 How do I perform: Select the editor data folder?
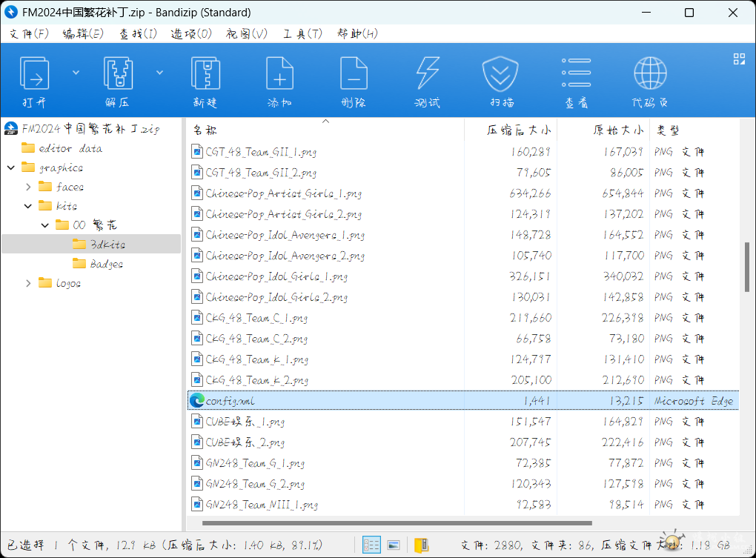[70, 148]
